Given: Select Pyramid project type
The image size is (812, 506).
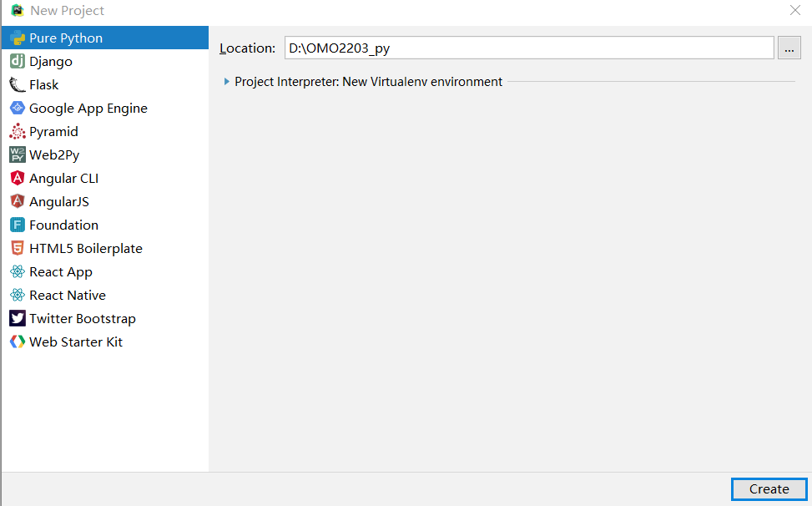Looking at the screenshot, I should coord(105,131).
